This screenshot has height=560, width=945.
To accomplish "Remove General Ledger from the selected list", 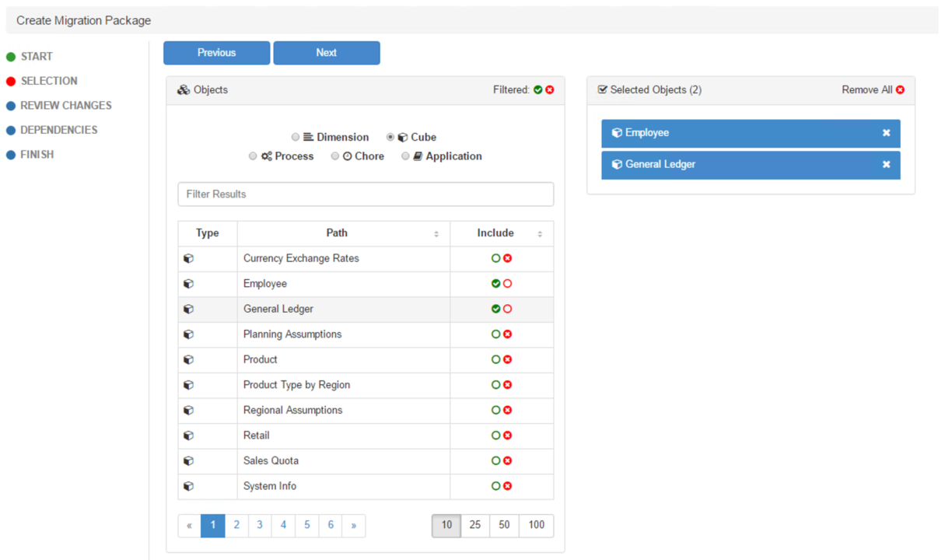I will tap(886, 165).
